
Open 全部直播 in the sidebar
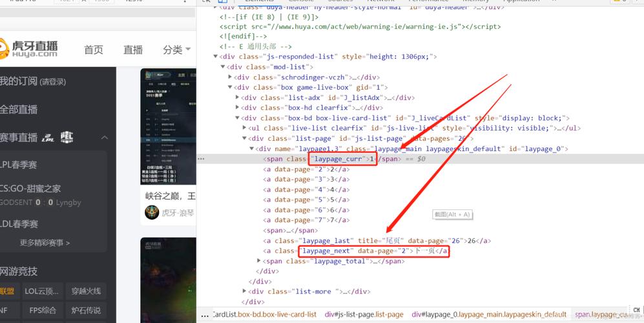tap(19, 109)
